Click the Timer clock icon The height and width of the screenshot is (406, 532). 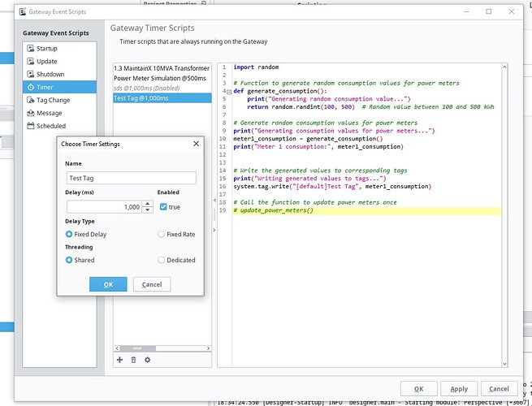[31, 87]
